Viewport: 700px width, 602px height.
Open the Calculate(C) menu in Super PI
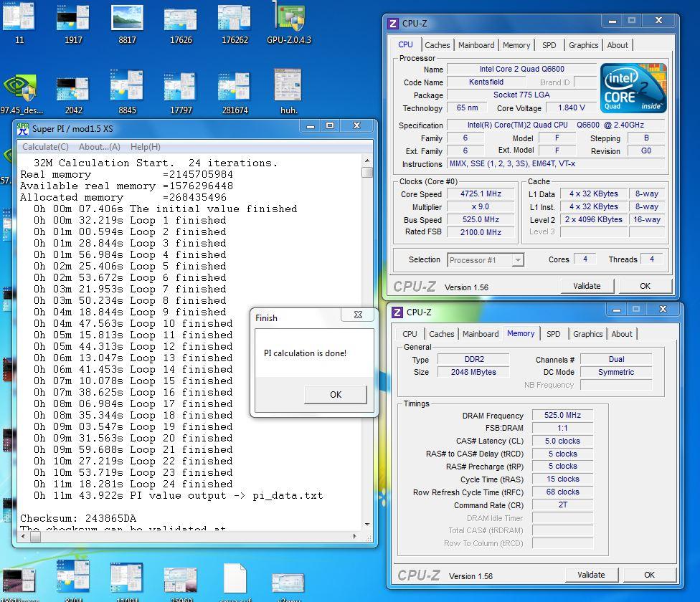45,147
